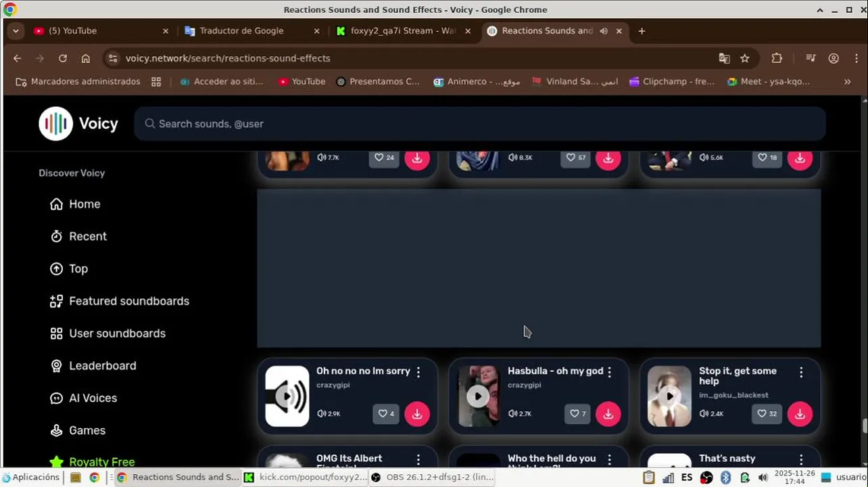868x487 pixels.
Task: Like the Oh no no no Im sorry sound
Action: click(x=386, y=413)
